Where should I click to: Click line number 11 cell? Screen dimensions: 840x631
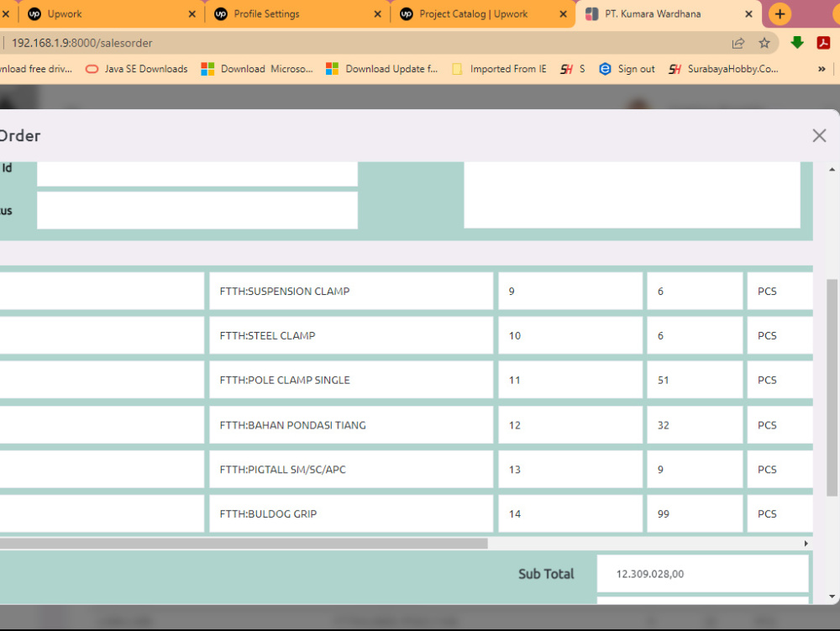click(570, 380)
